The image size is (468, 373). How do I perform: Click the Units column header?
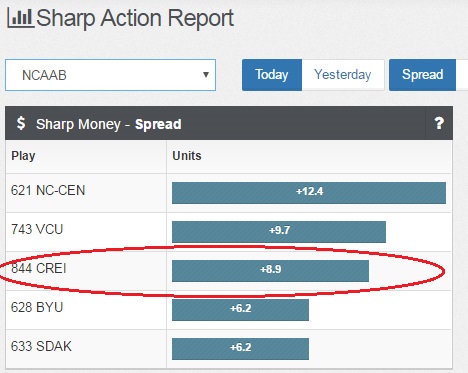pos(187,156)
